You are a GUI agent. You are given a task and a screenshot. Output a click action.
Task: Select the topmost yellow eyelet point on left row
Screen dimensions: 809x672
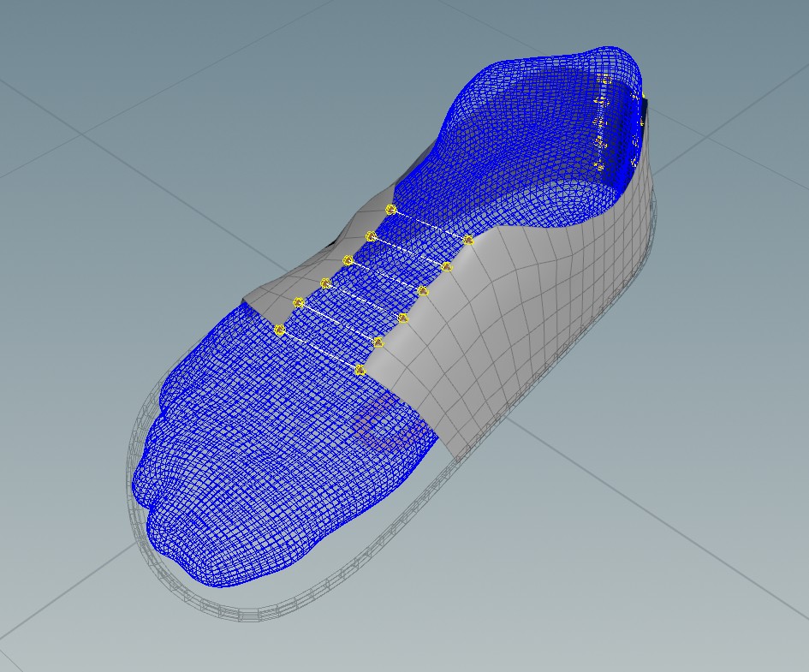click(390, 209)
